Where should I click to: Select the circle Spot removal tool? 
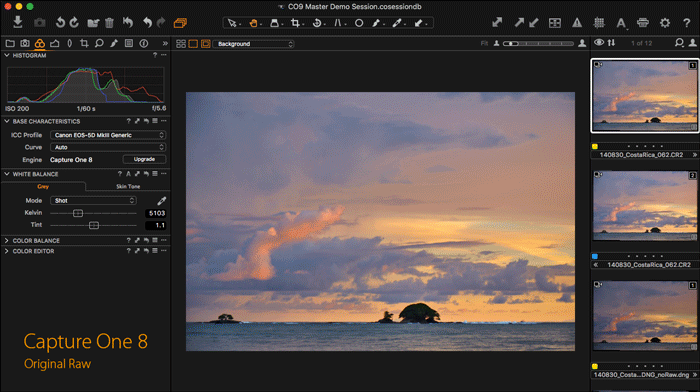click(x=359, y=23)
